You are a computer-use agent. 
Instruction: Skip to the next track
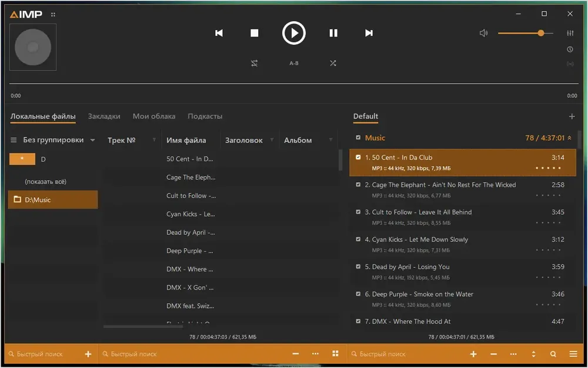point(369,33)
